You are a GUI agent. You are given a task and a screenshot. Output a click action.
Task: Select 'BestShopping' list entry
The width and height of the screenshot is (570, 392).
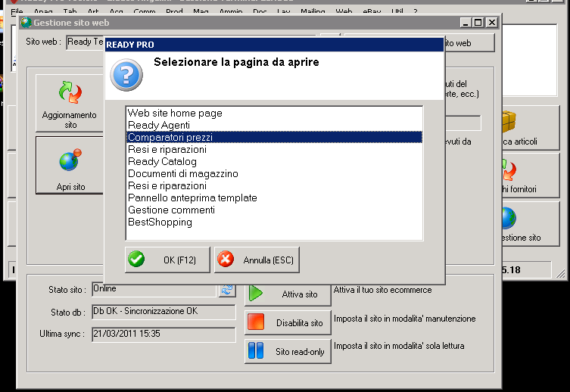(x=274, y=222)
